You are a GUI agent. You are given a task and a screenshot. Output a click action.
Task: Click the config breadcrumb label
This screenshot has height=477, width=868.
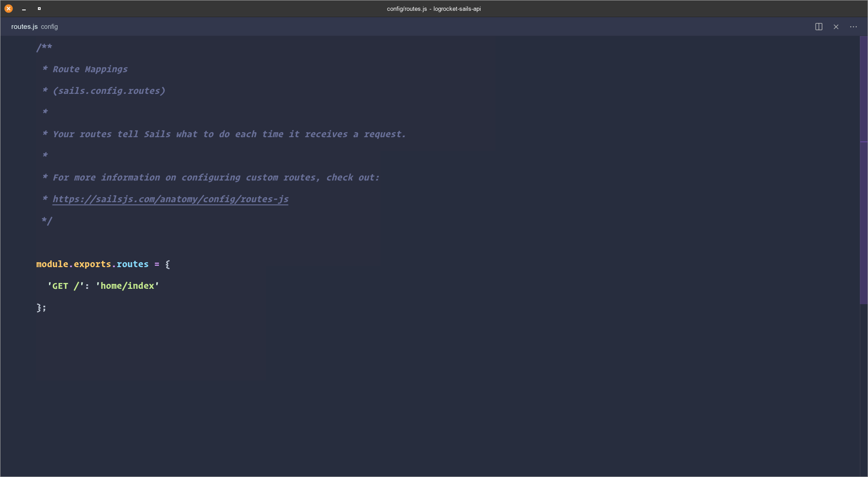tap(49, 27)
